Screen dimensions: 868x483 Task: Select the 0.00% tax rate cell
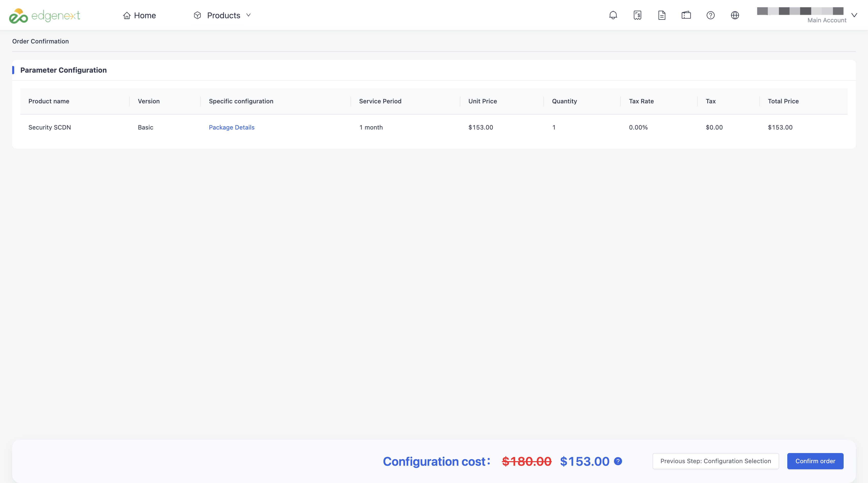(x=638, y=127)
